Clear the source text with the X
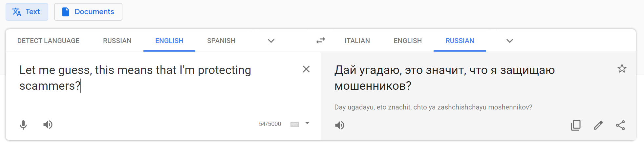 (x=306, y=69)
